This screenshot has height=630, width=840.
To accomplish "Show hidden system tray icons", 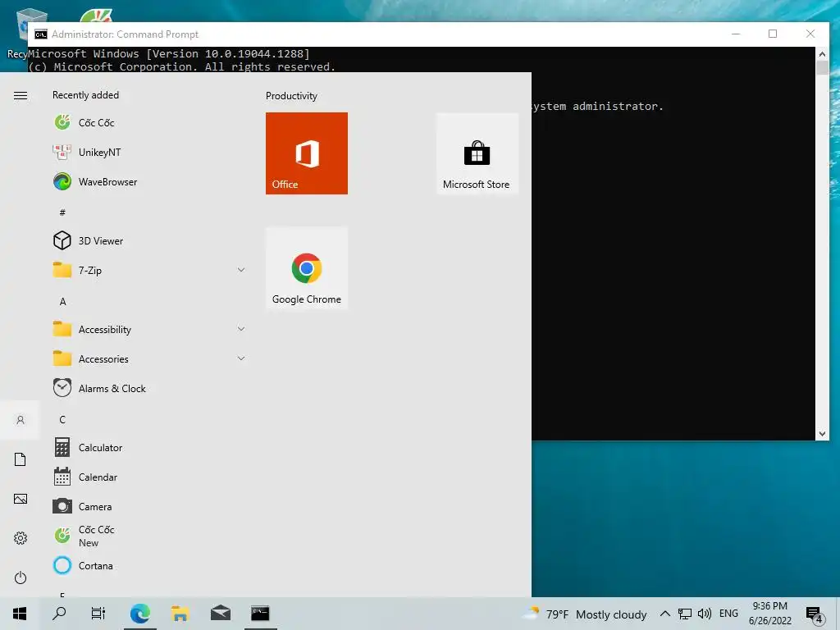I will 664,614.
